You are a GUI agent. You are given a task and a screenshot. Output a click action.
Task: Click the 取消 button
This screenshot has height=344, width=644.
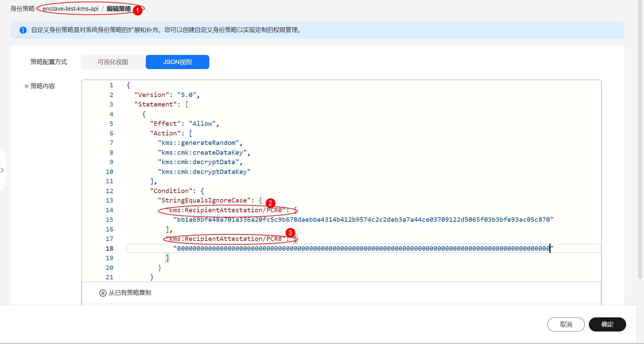(566, 324)
